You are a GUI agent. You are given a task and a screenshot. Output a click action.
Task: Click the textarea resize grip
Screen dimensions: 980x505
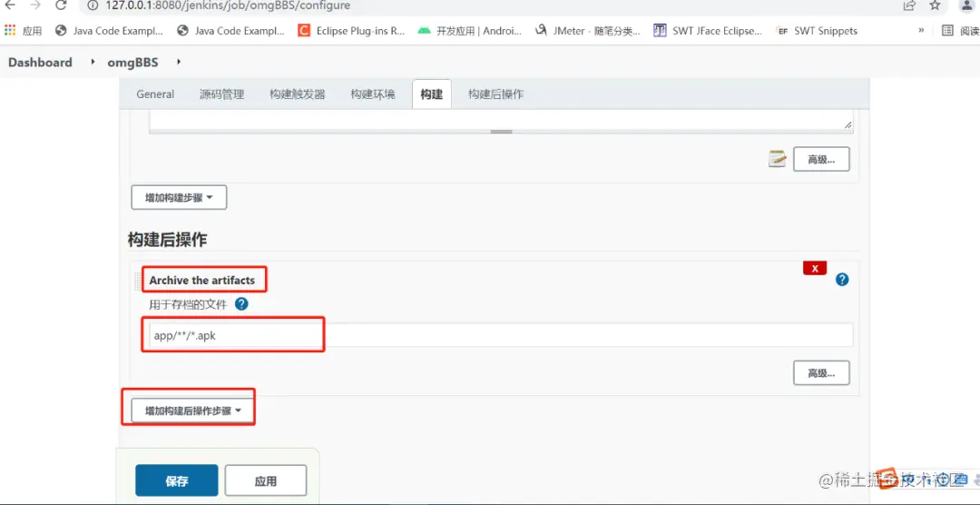(848, 124)
